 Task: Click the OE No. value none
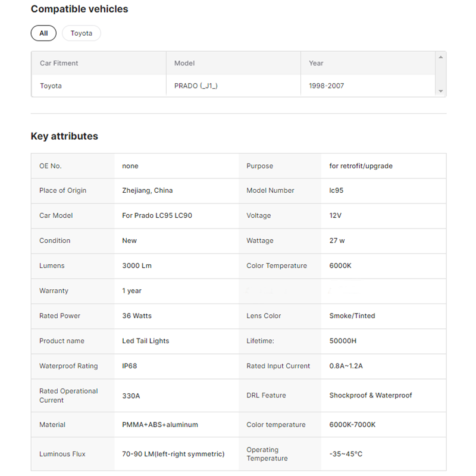130,166
